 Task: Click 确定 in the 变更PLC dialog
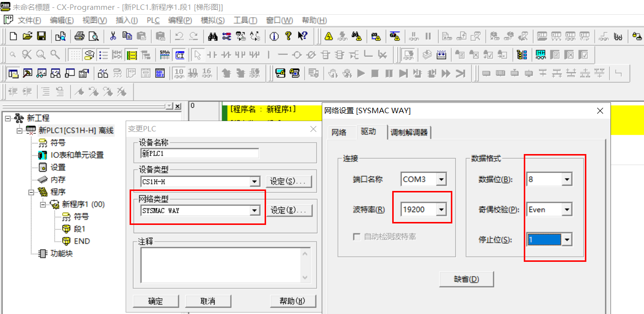point(156,301)
